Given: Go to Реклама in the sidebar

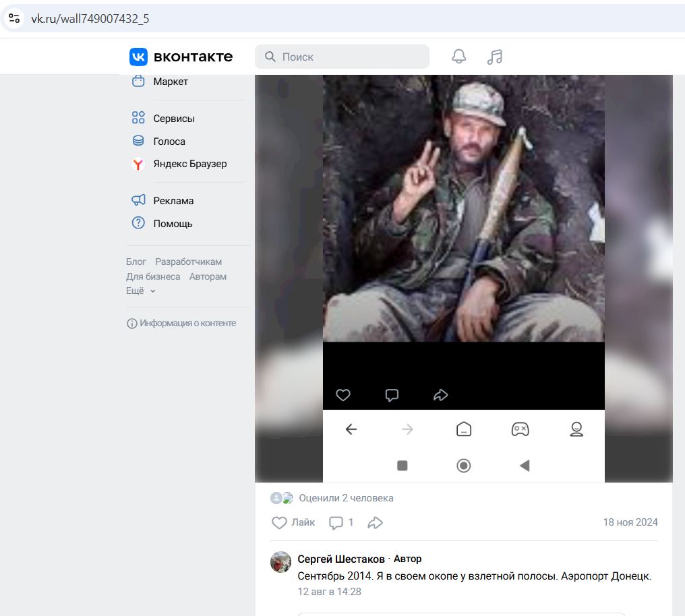Looking at the screenshot, I should click(x=163, y=200).
